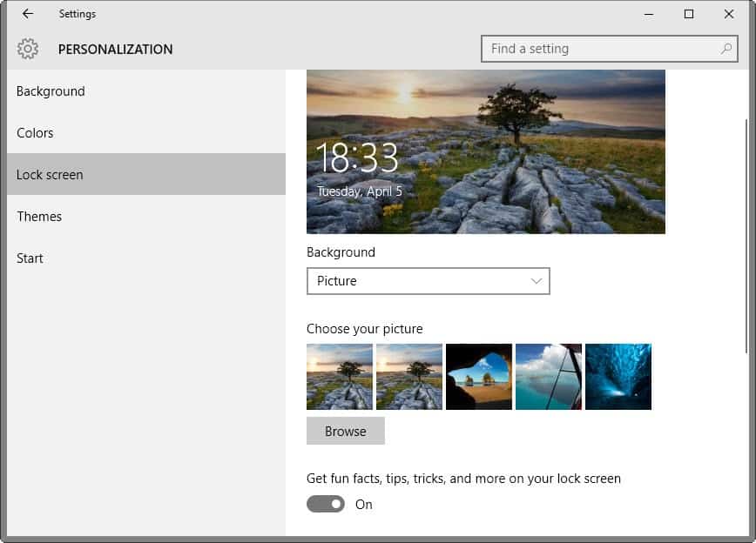Select the second limestone tree thumbnail
This screenshot has height=543, width=756.
[408, 376]
